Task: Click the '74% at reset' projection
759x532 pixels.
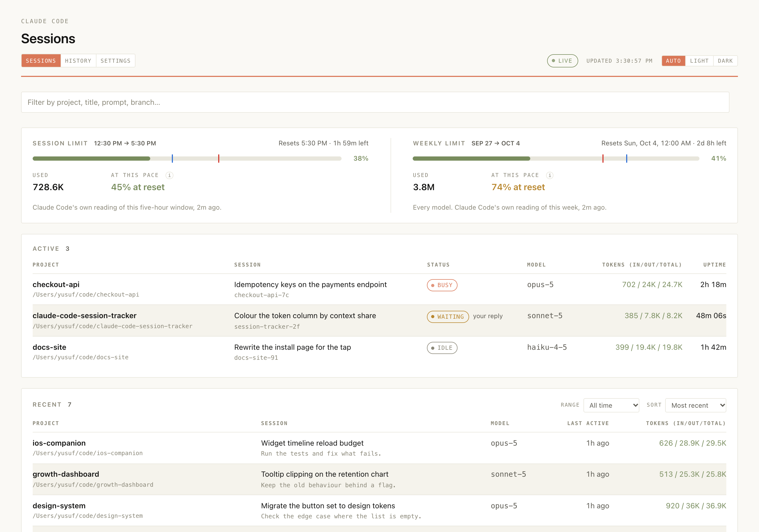Action: click(518, 187)
